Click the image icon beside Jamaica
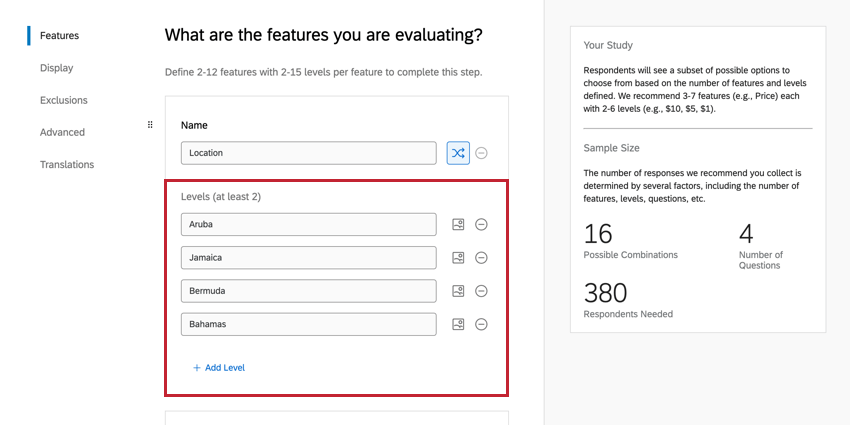Screen dimensions: 850x425 pos(458,258)
